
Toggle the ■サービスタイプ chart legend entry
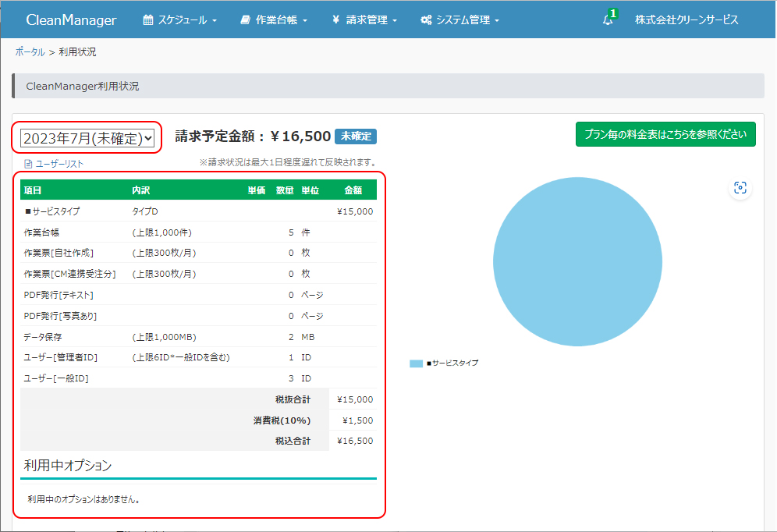click(x=445, y=364)
